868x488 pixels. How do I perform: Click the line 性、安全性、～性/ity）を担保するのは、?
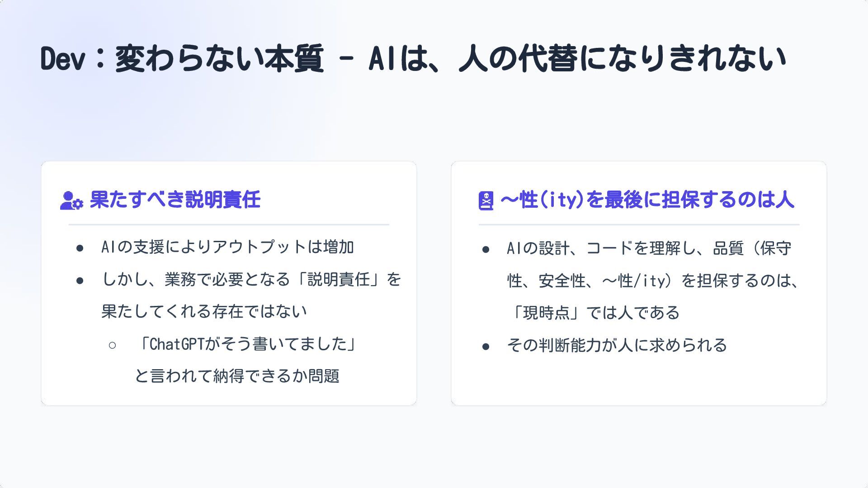point(653,281)
